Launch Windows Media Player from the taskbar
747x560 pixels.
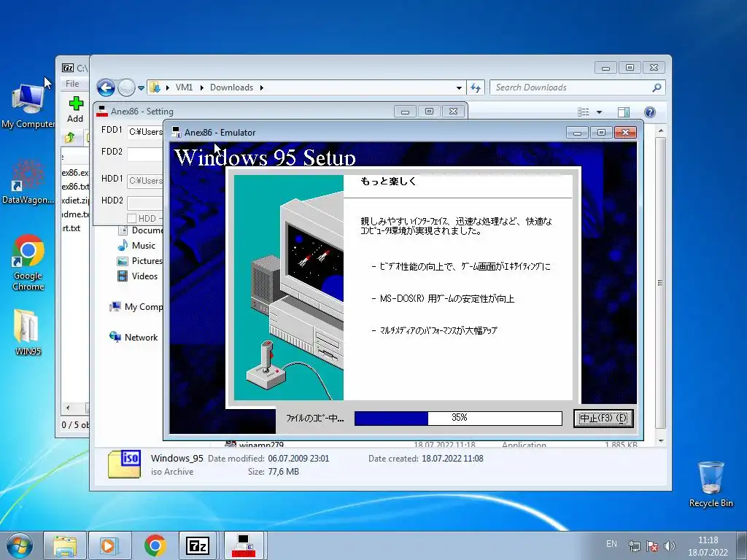click(109, 545)
